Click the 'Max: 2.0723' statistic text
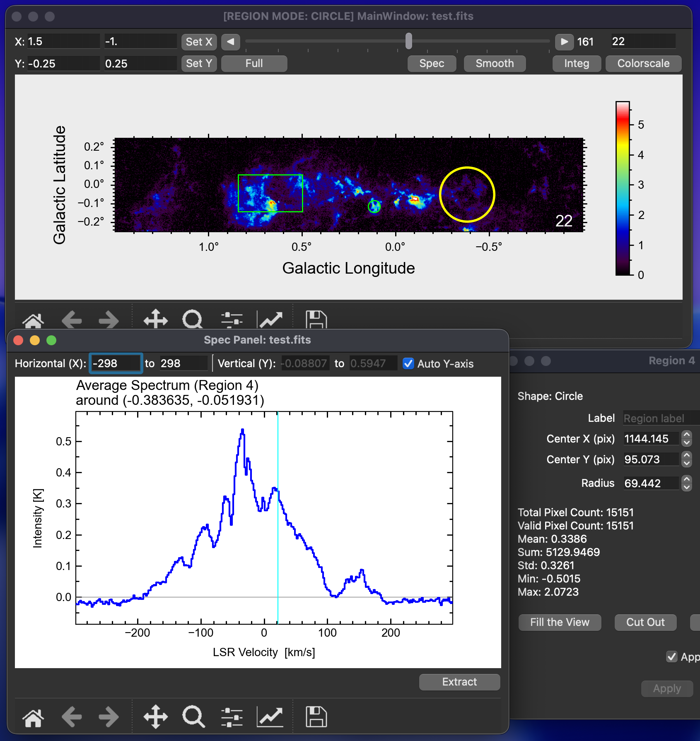This screenshot has height=741, width=700. [x=548, y=592]
